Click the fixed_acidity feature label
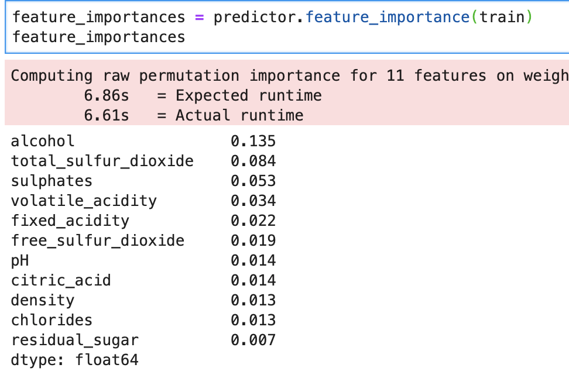The width and height of the screenshot is (569, 392). click(70, 221)
